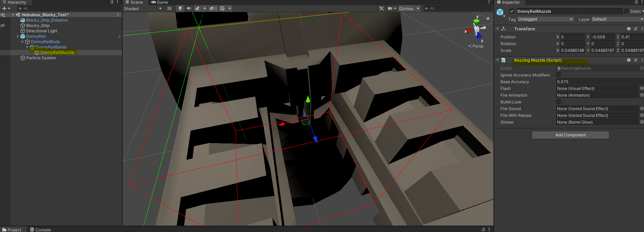Click the Gizmos button
644x232 pixels.
(406, 8)
